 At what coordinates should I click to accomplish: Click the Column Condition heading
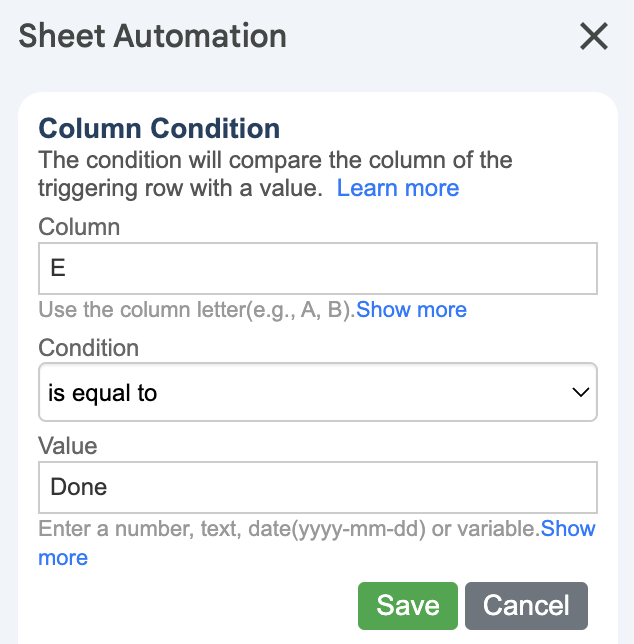point(159,128)
